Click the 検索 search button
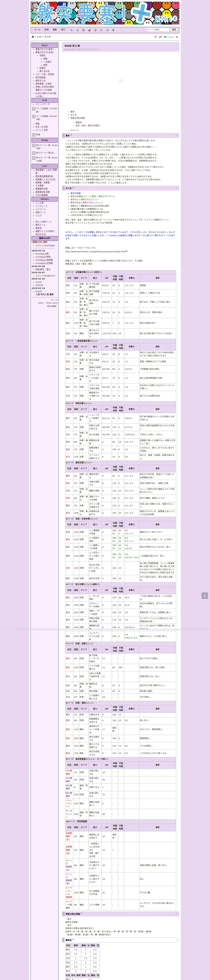The image size is (210, 980). click(174, 30)
